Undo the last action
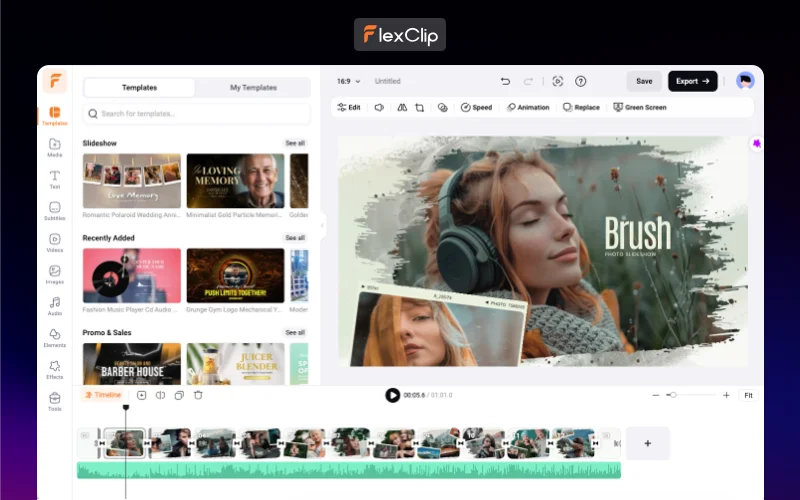This screenshot has height=500, width=800. 505,81
